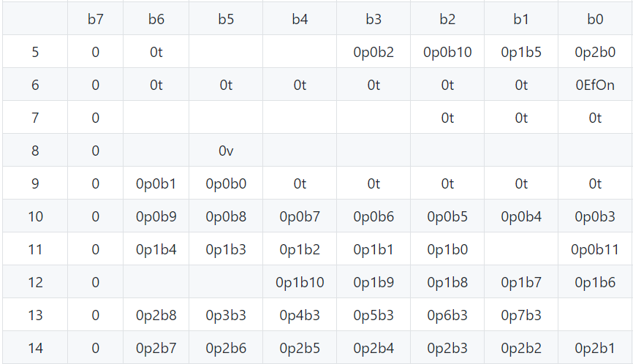Select the 0p4b3 table cell
633x364 pixels.
click(x=300, y=316)
